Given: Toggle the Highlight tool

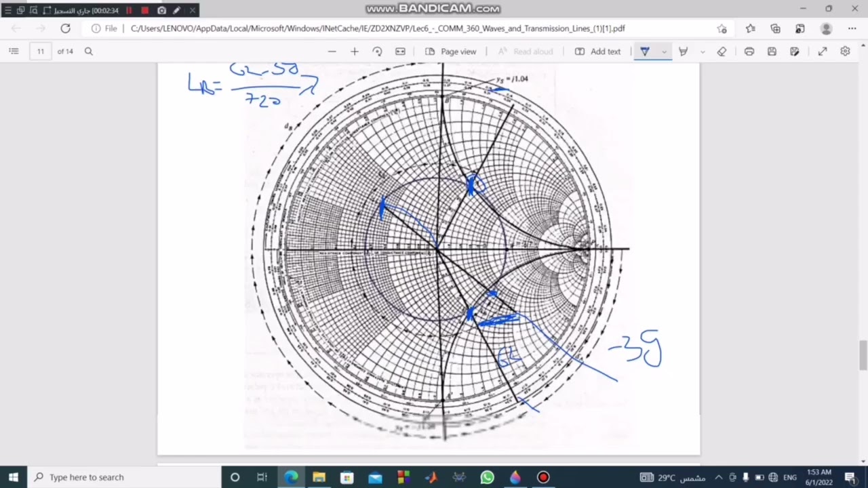Looking at the screenshot, I should pyautogui.click(x=684, y=52).
